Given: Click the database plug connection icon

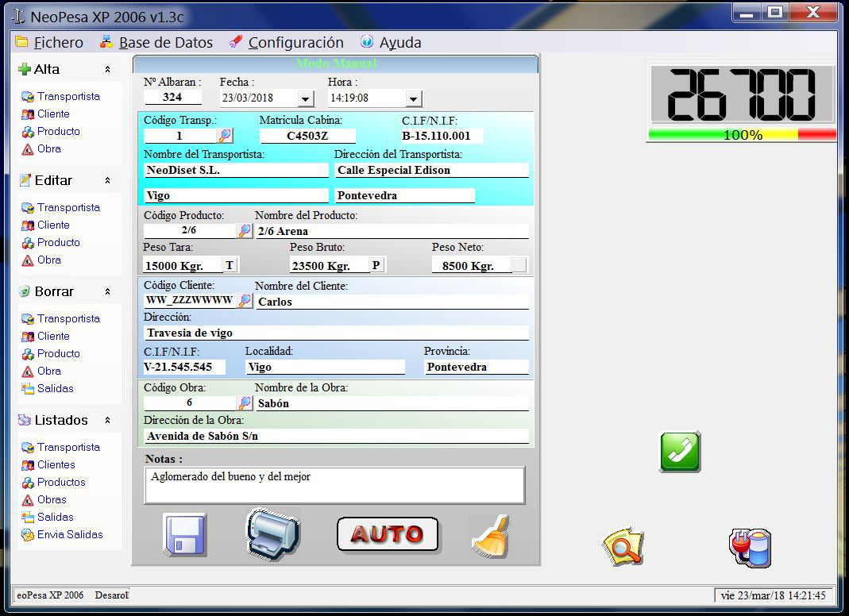Looking at the screenshot, I should coord(750,548).
